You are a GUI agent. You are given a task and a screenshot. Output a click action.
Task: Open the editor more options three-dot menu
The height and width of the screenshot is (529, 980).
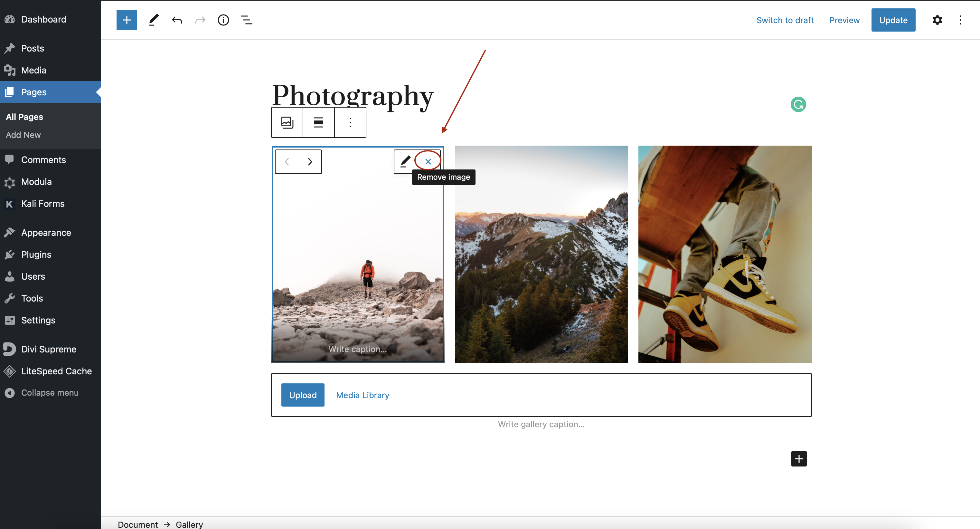pos(961,20)
